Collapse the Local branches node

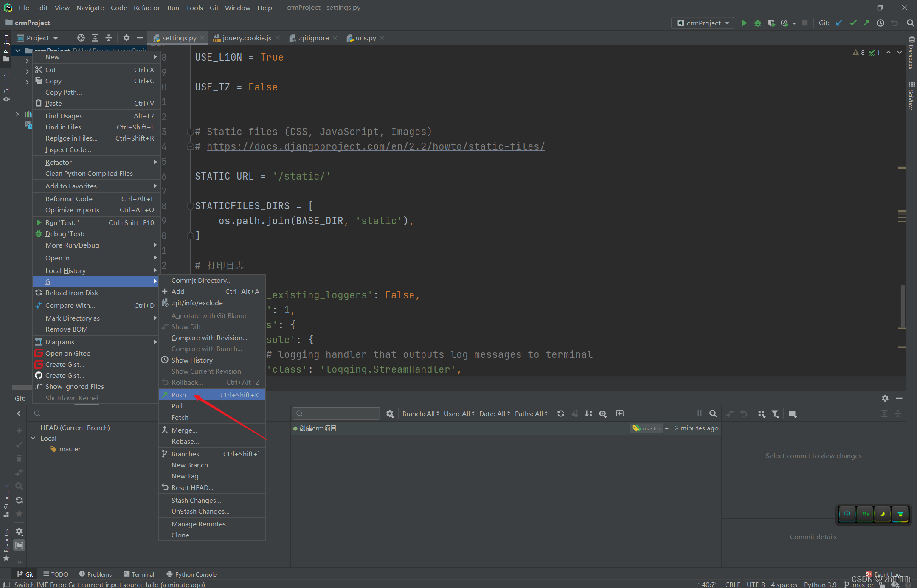pos(33,438)
